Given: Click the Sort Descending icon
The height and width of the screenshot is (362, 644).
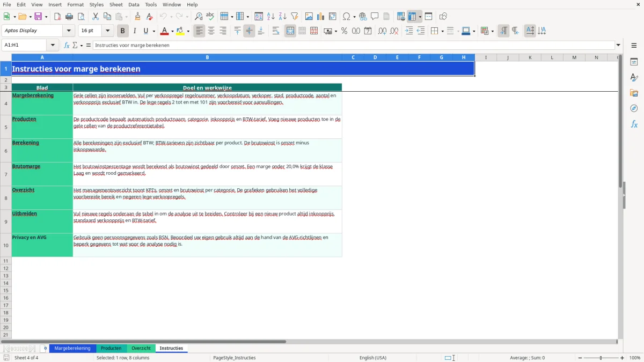Looking at the screenshot, I should [x=283, y=17].
